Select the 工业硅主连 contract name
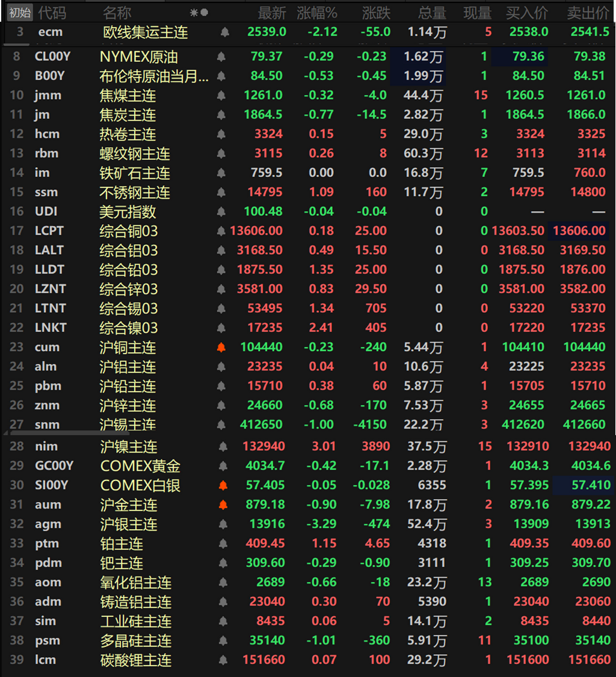Viewport: 616px width, 677px height. pyautogui.click(x=136, y=621)
